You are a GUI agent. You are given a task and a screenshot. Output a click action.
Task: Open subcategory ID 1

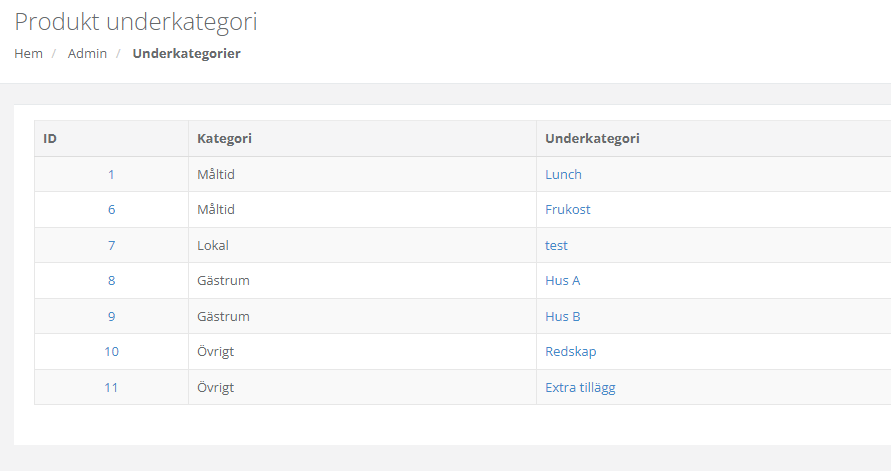(x=111, y=175)
